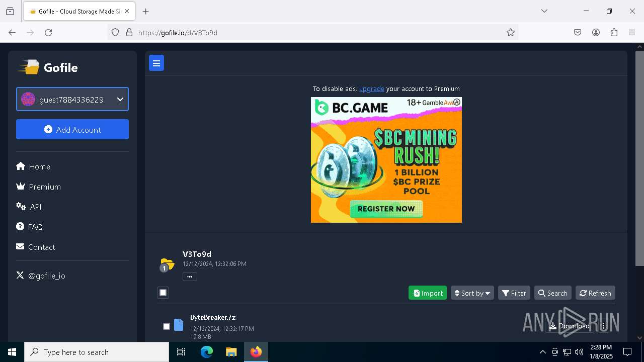The height and width of the screenshot is (362, 644).
Task: Click the ByteBreaker.7z file icon
Action: (x=179, y=325)
